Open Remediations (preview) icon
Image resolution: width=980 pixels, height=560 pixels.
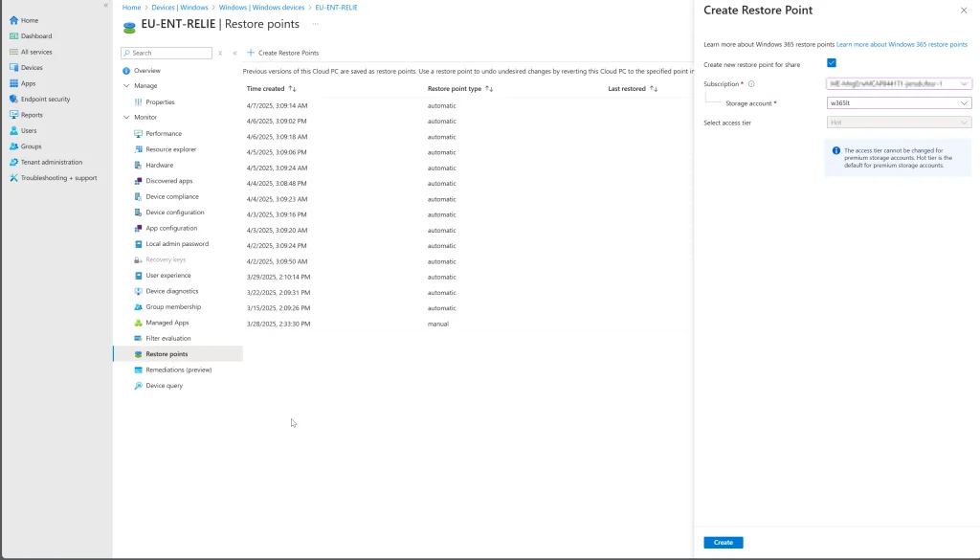(138, 370)
